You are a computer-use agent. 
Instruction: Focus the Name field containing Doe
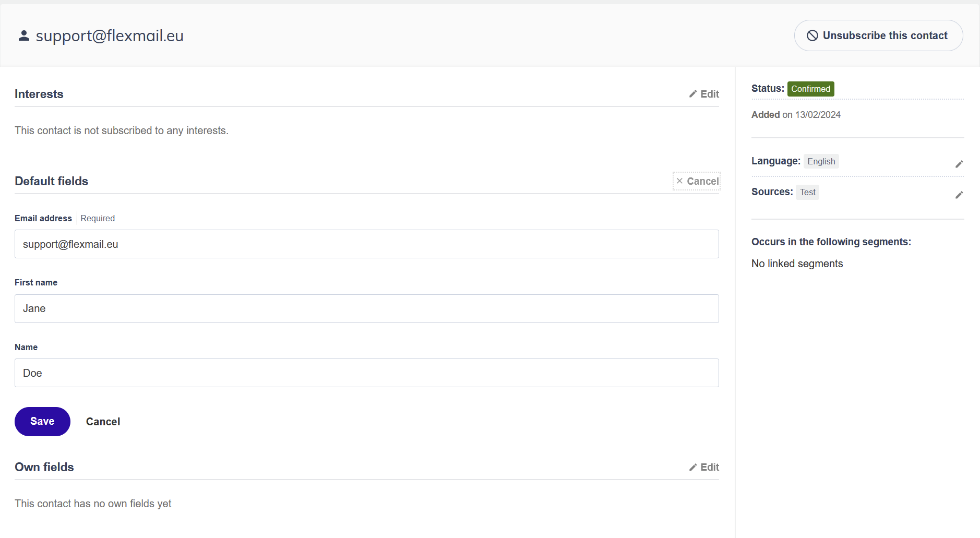click(367, 373)
